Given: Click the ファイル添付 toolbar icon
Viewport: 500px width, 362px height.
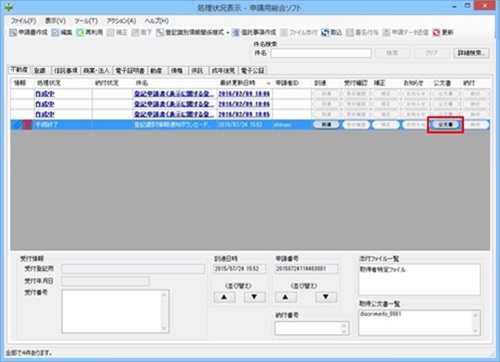Looking at the screenshot, I should click(284, 33).
